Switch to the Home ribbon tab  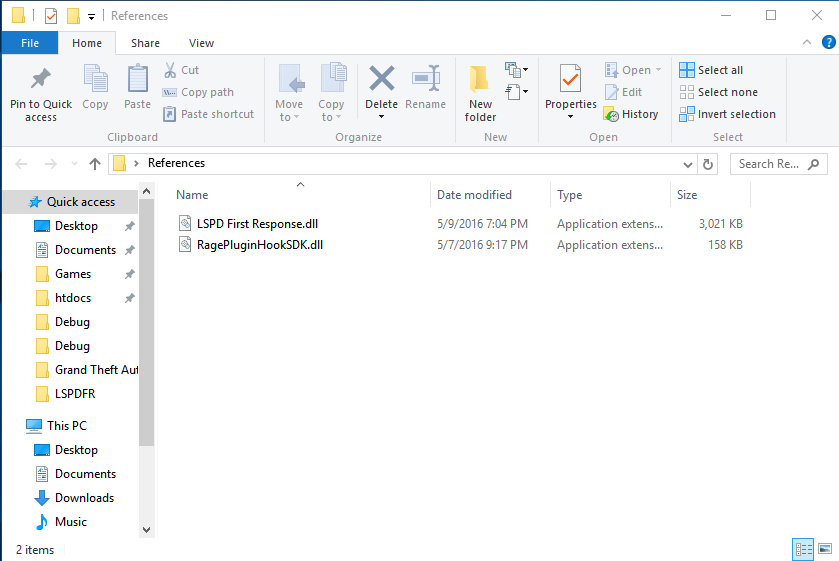[87, 43]
